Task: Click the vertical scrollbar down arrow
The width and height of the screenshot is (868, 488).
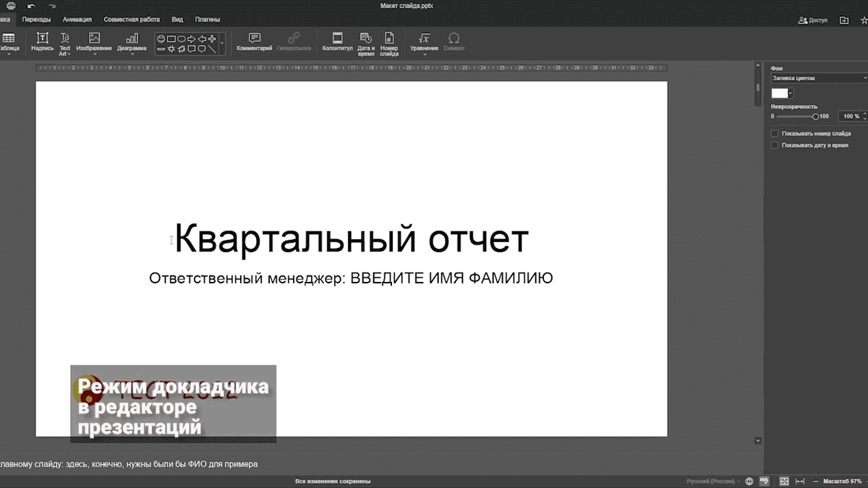Action: (x=757, y=440)
